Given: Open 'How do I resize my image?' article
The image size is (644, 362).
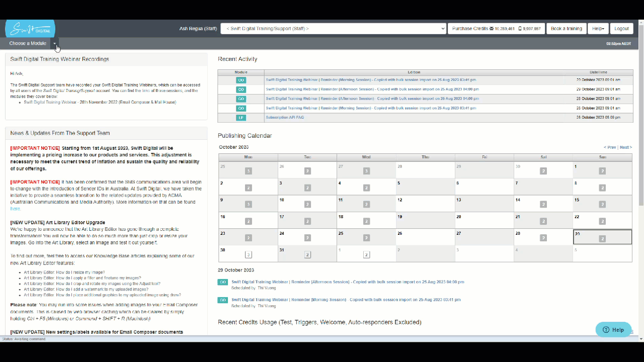Looking at the screenshot, I should coord(64,272).
